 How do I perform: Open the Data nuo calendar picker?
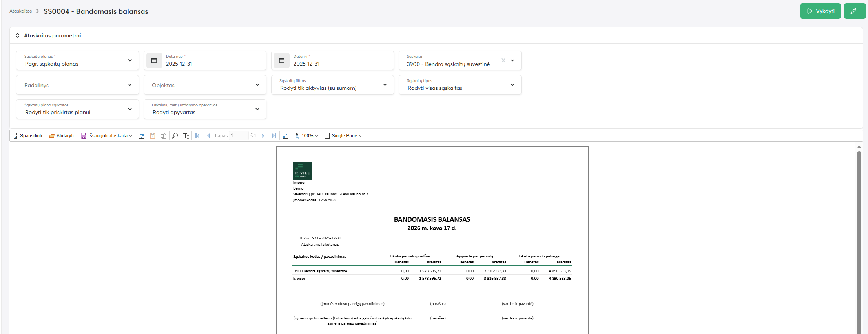(x=154, y=60)
